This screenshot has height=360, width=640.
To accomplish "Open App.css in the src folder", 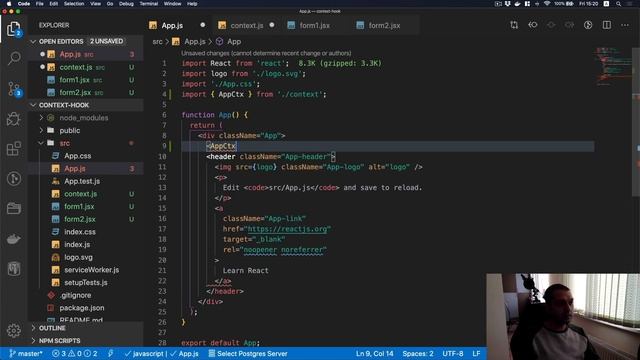I will [x=78, y=156].
